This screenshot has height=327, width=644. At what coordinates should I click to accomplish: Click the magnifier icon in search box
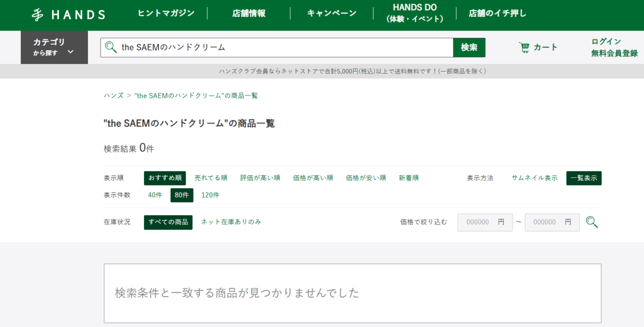pos(111,47)
